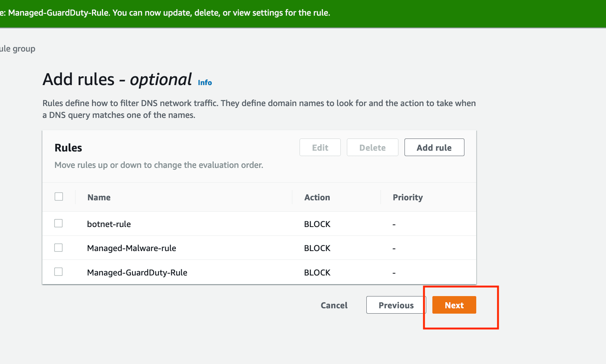
Task: Click the priority dash for botnet-rule
Action: [394, 224]
